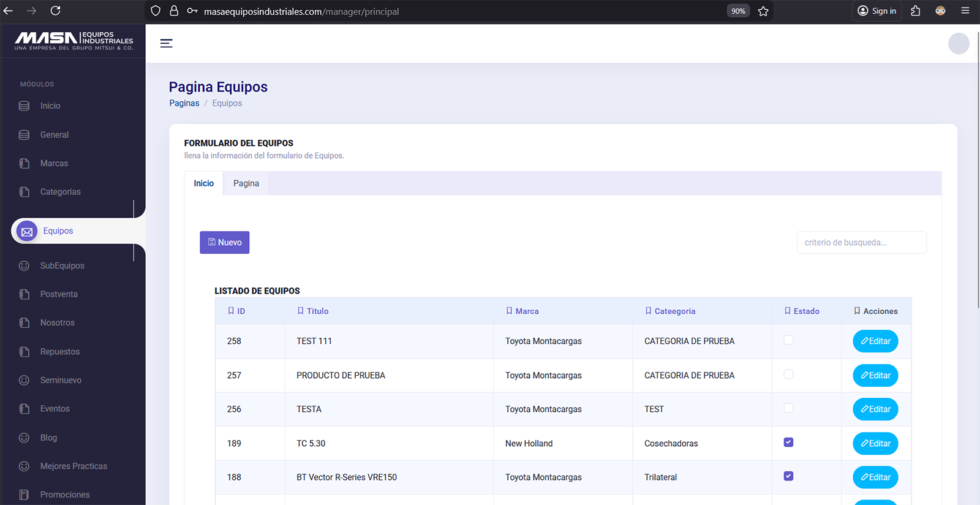
Task: Select the Inicio tab in form
Action: (x=204, y=183)
